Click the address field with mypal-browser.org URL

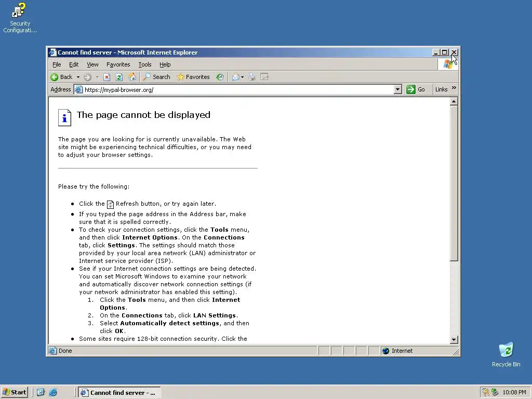(x=238, y=89)
